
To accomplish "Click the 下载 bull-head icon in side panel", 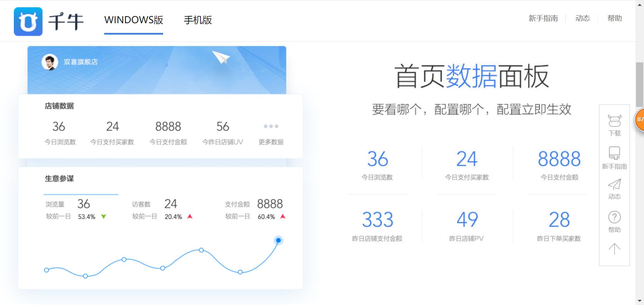I will pos(615,121).
